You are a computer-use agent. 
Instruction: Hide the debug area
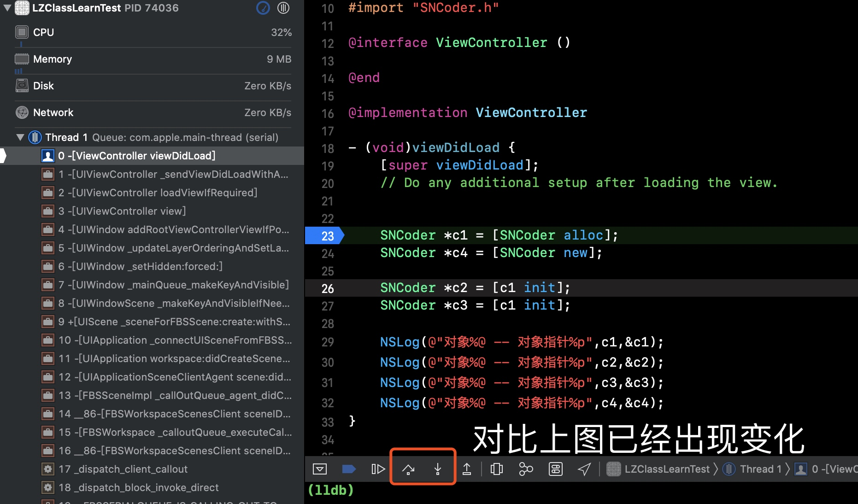point(320,469)
